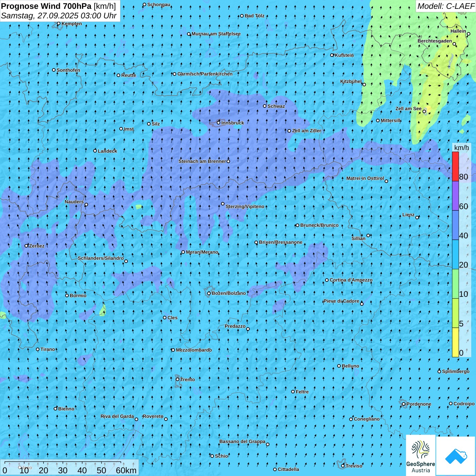Screen dimensions: 476x476
Task: Click the Zell am See marker dot
Action: (424, 111)
